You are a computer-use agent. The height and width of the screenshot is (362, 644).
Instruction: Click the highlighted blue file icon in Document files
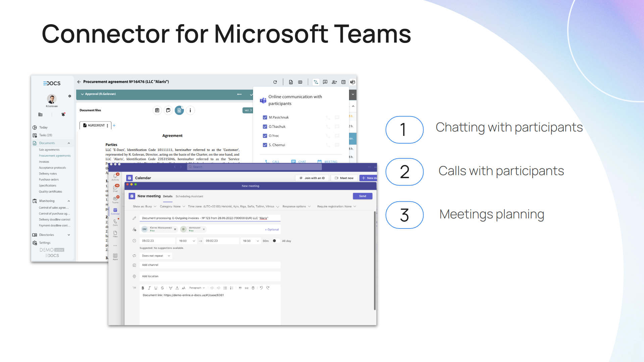tap(179, 110)
